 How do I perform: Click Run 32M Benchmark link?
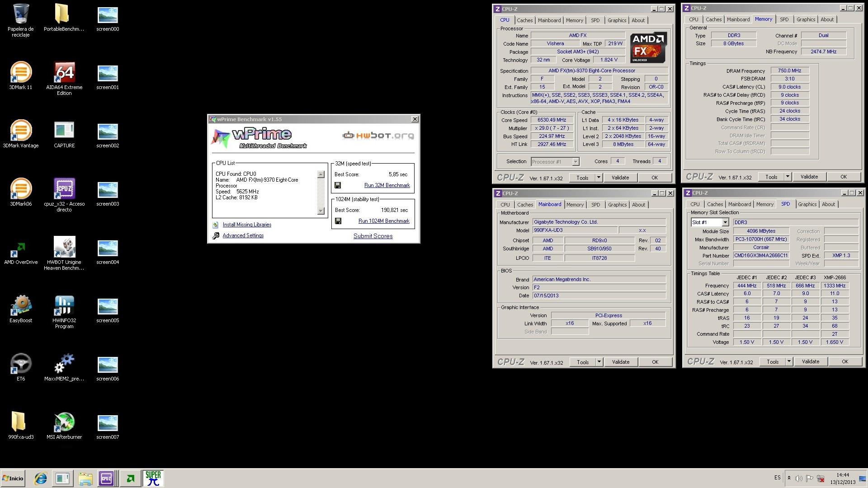[387, 185]
